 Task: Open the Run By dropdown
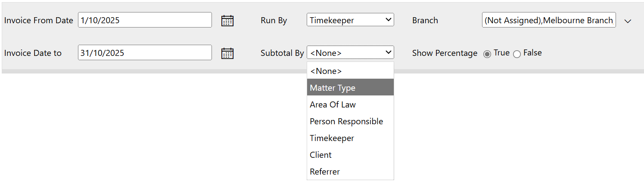click(x=350, y=20)
